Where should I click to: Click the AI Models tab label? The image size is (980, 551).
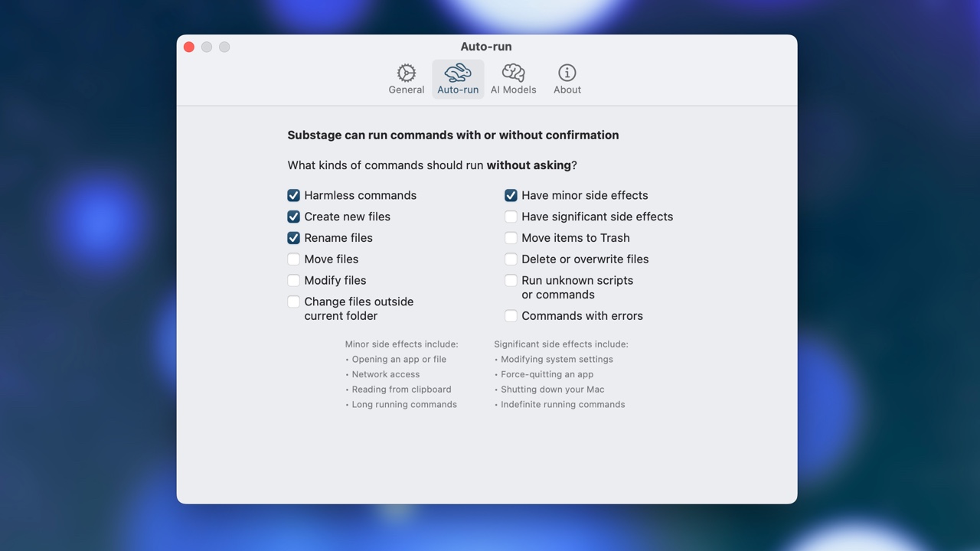[513, 89]
